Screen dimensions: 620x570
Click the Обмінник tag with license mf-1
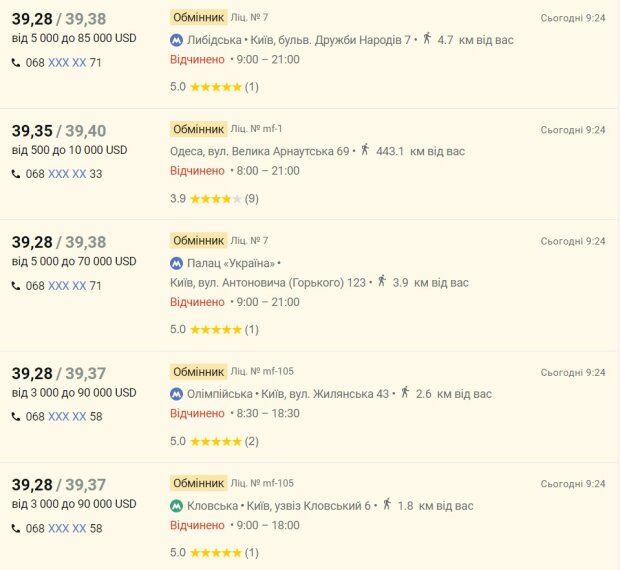pos(198,129)
